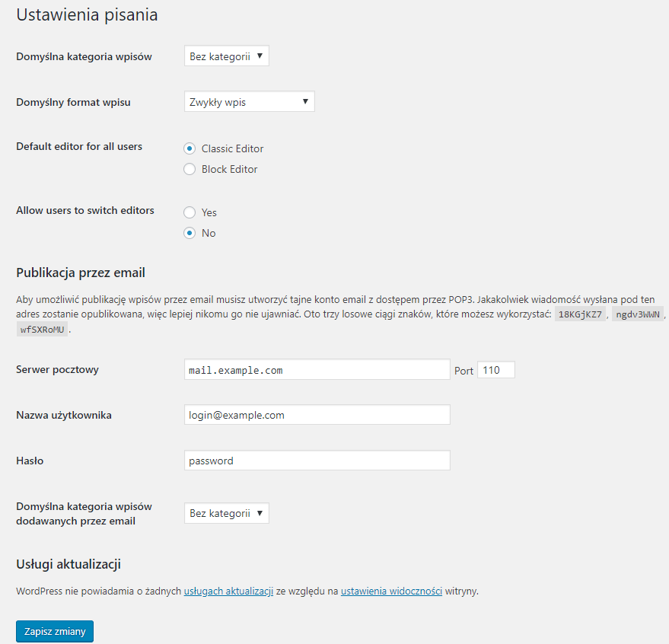Click the random string ngdv3WWN
Screen dimensions: 669x644
tap(638, 314)
